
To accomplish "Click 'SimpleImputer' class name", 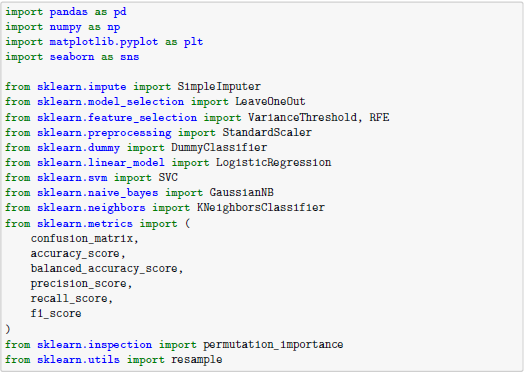I will (x=219, y=87).
